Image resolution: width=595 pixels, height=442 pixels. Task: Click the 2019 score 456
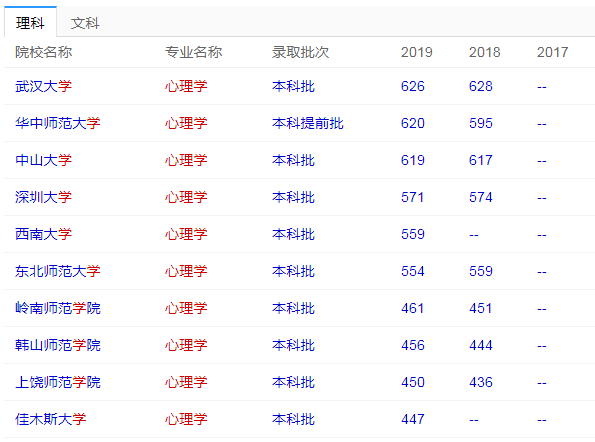(413, 345)
